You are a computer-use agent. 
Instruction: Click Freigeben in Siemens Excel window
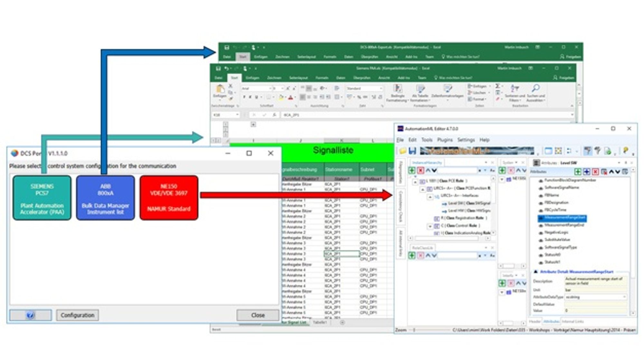[564, 78]
